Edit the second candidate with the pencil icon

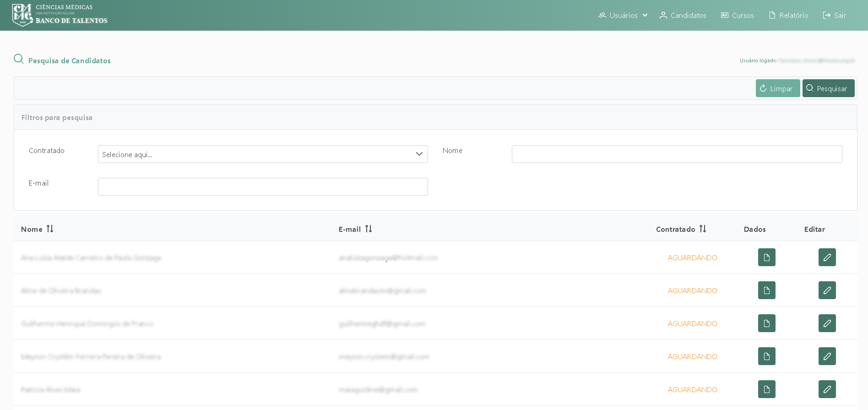pyautogui.click(x=827, y=290)
